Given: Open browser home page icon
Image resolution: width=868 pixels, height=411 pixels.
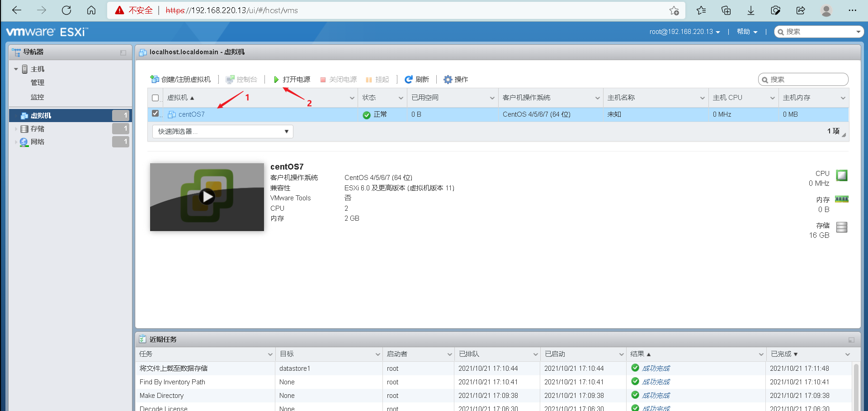Looking at the screenshot, I should [x=91, y=10].
